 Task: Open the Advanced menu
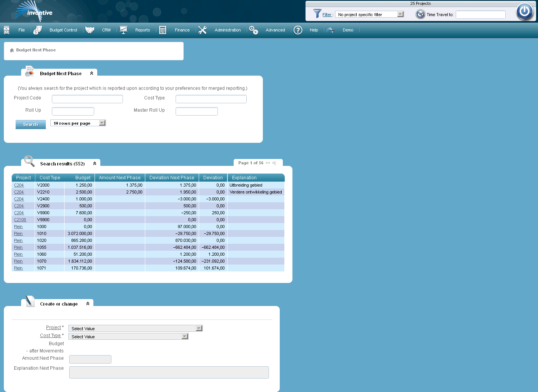pos(275,30)
